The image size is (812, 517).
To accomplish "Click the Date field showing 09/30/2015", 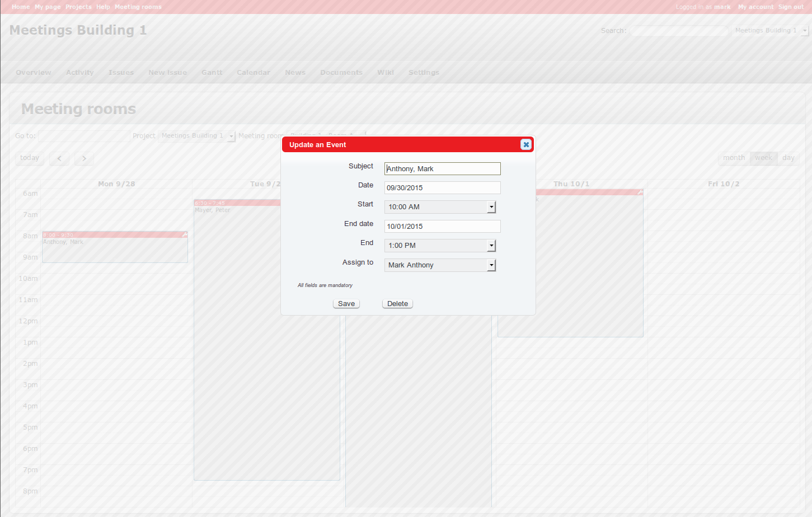I will click(x=442, y=188).
